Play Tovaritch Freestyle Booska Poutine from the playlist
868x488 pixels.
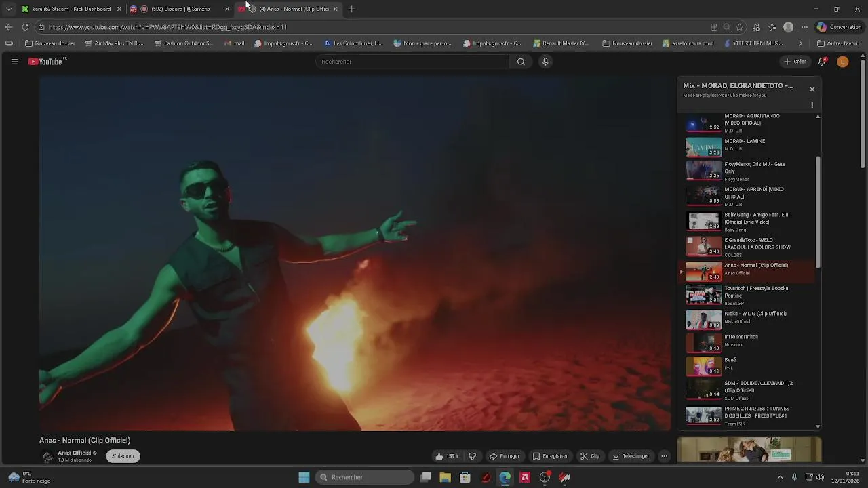[x=749, y=296]
